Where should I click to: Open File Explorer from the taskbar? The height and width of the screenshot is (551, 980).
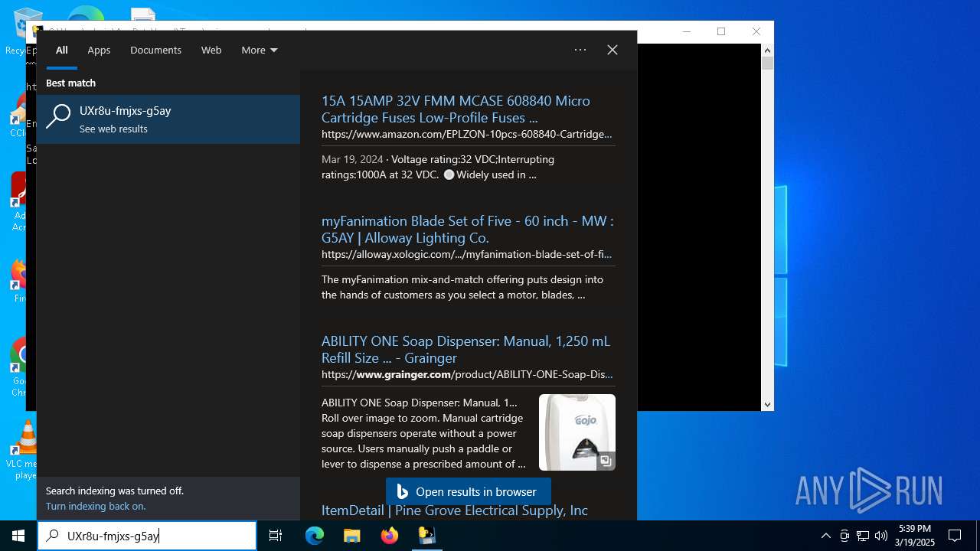(351, 536)
